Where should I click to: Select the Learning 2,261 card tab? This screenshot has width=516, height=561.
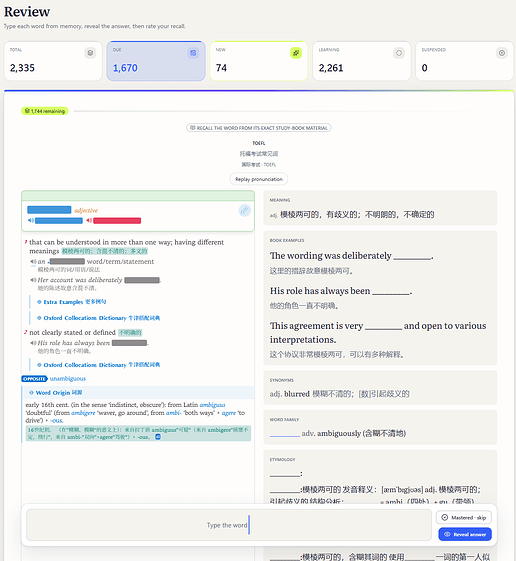361,61
